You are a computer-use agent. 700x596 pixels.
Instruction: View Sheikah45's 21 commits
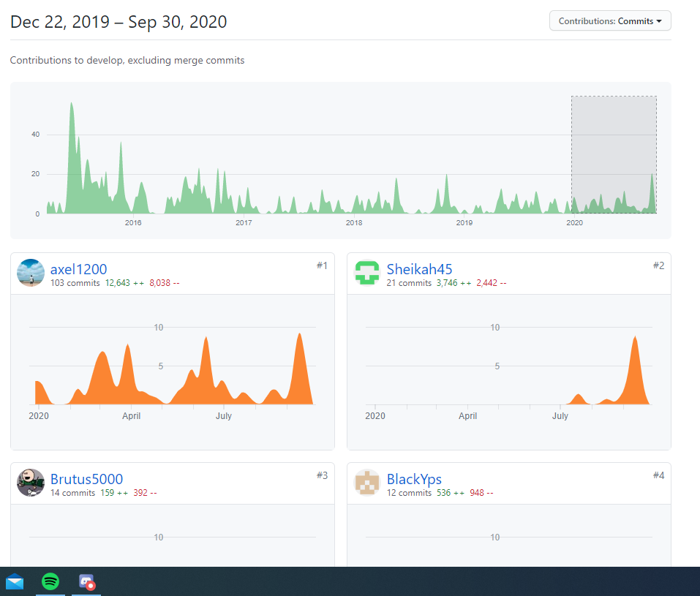click(409, 283)
